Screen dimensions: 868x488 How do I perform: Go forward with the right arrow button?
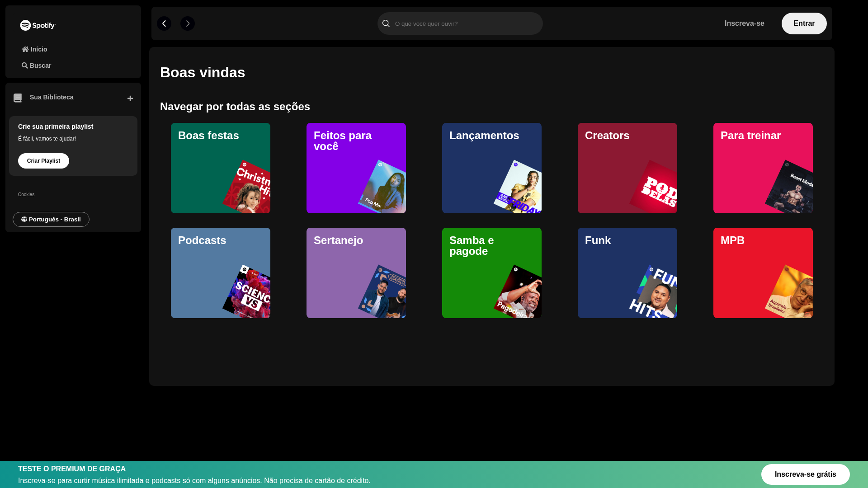[188, 23]
